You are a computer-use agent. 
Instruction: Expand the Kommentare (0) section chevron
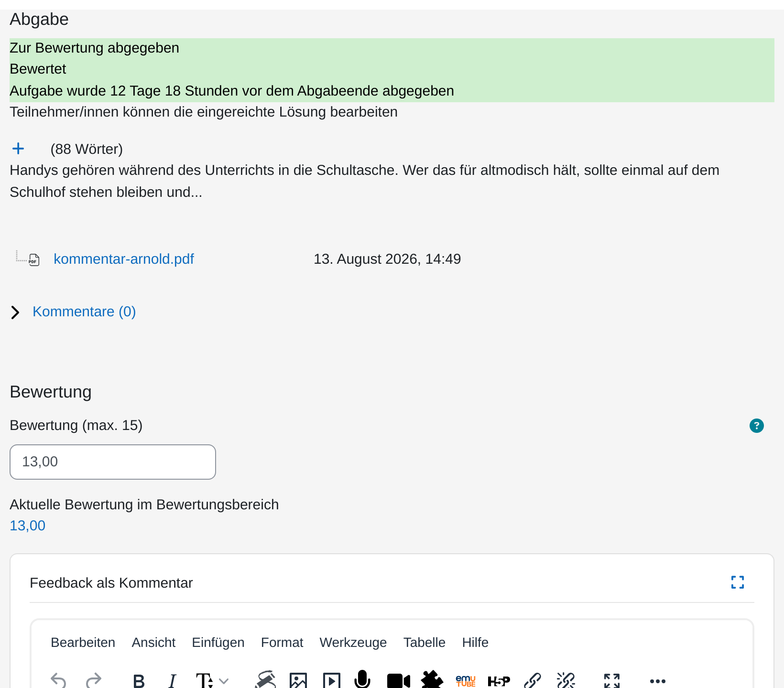(15, 312)
